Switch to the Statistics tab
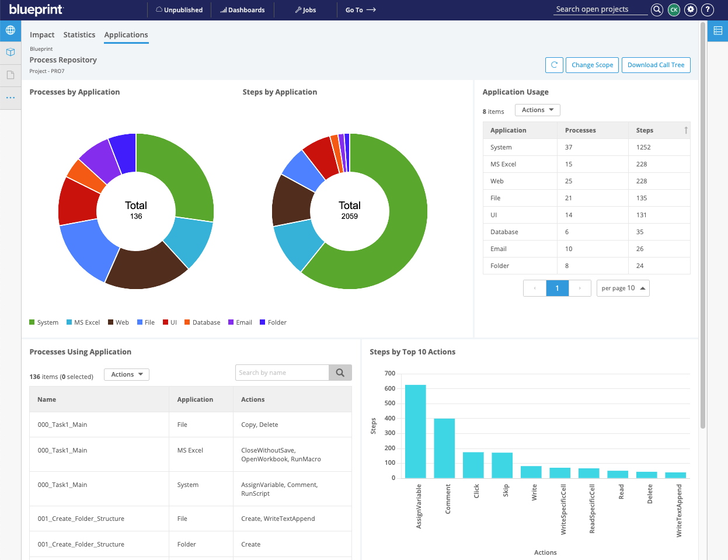Viewport: 728px width, 560px height. pyautogui.click(x=79, y=34)
